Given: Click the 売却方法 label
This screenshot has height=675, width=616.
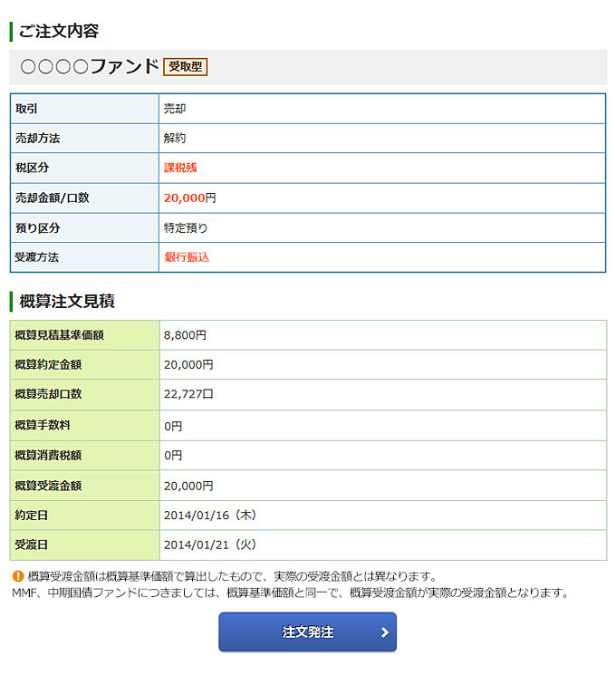Looking at the screenshot, I should (38, 139).
